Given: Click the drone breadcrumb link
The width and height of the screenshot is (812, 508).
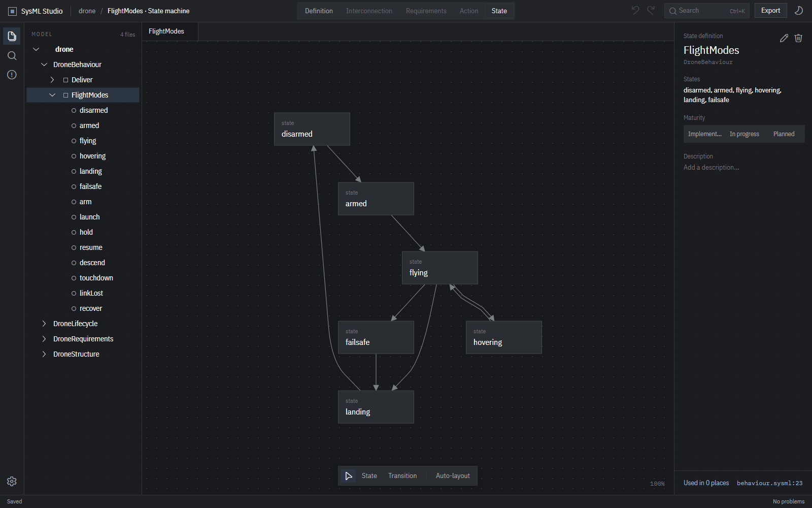Looking at the screenshot, I should pyautogui.click(x=87, y=11).
